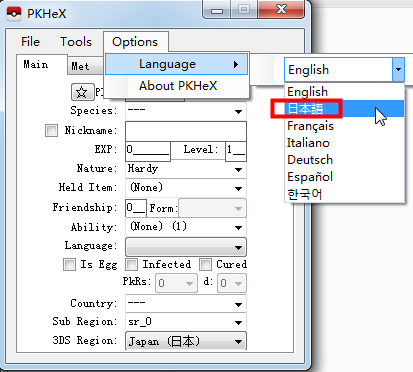Click the PKHeX Pokeball title icon
This screenshot has width=413, height=372.
click(14, 14)
